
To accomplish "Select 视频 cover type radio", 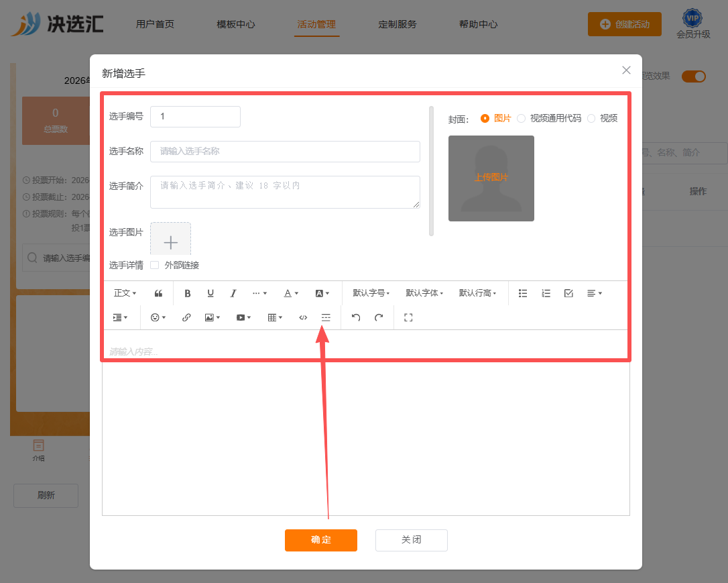I will [591, 119].
